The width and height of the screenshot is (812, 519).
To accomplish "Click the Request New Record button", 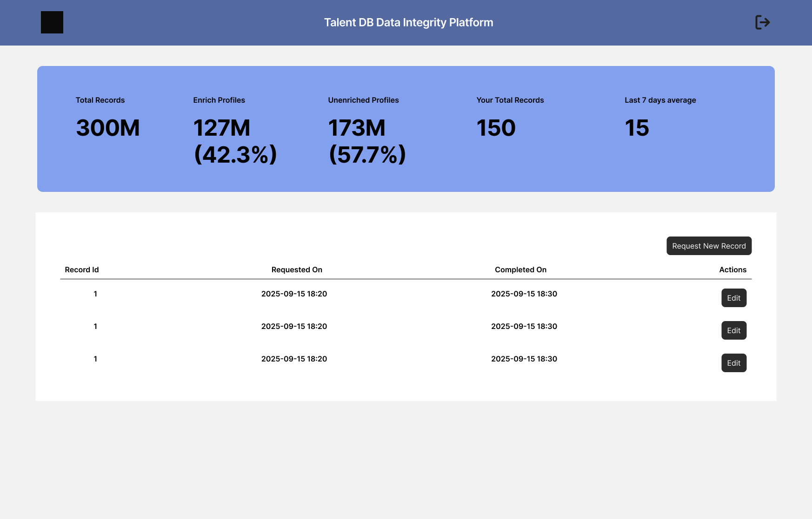I will pyautogui.click(x=709, y=246).
